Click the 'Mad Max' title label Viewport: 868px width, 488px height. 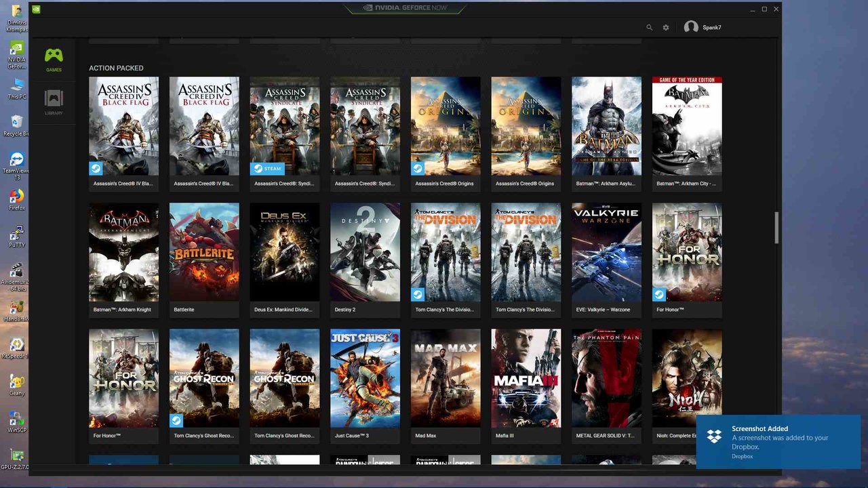[426, 436]
